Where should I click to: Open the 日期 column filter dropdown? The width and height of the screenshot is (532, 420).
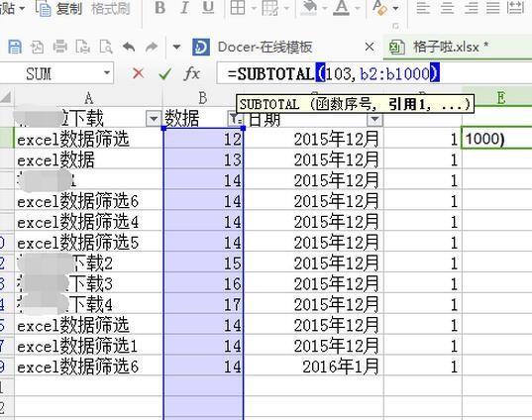coord(374,119)
